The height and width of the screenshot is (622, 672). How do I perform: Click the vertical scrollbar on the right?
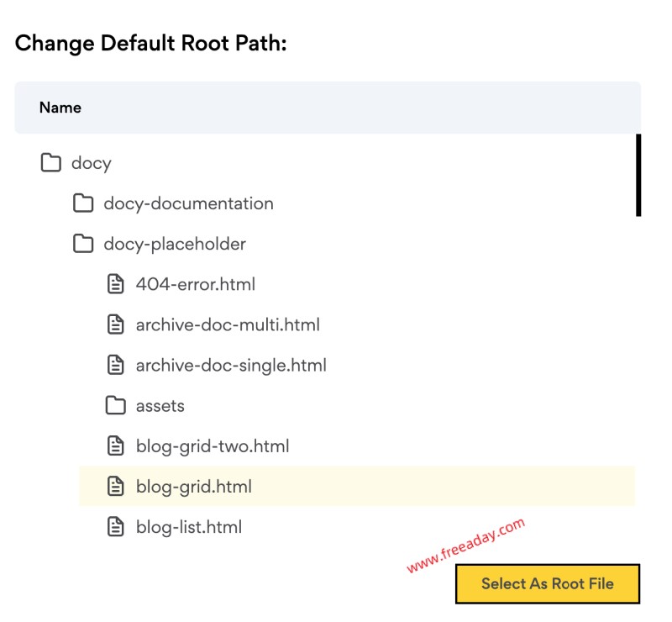tap(637, 177)
